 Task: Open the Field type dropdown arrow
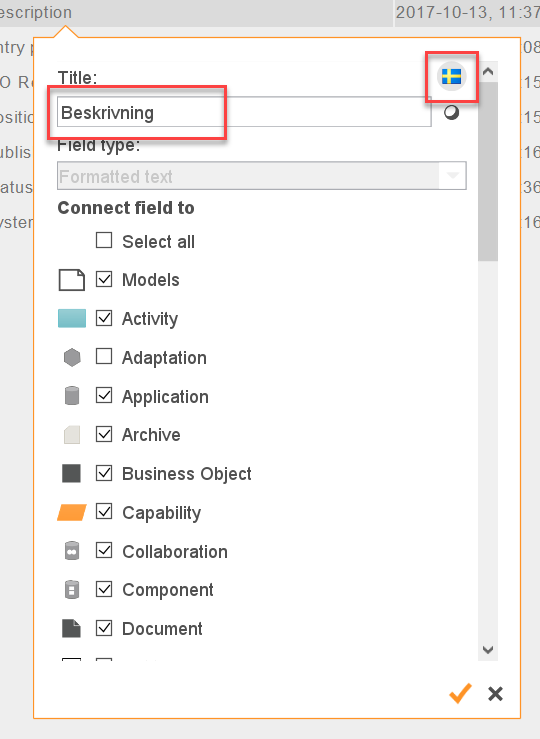(452, 176)
